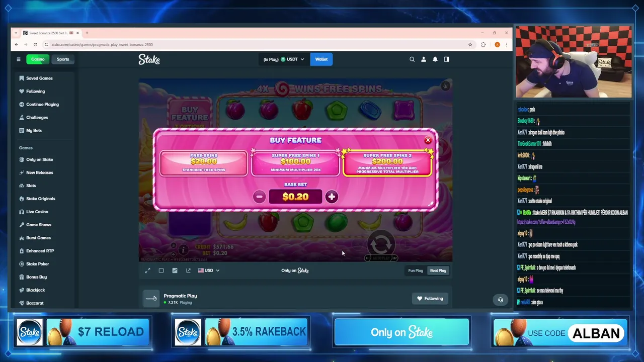Screen dimensions: 644x362
Task: Open the user profile icon
Action: tap(424, 59)
